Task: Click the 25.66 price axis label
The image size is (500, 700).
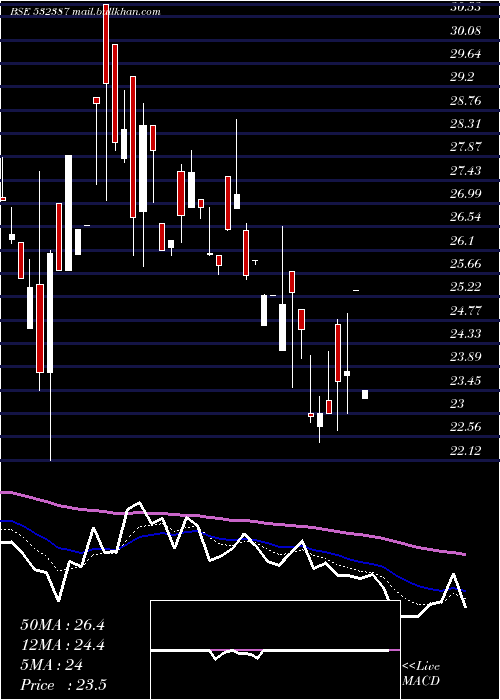Action: coord(466,264)
